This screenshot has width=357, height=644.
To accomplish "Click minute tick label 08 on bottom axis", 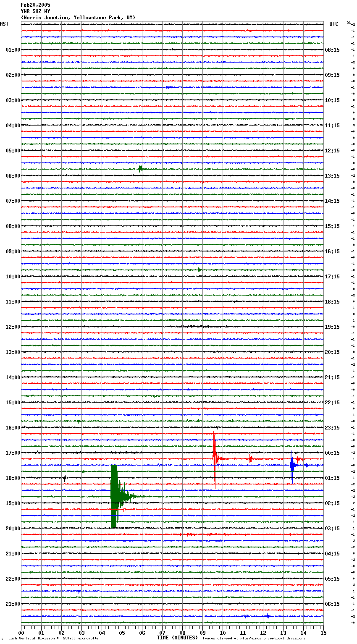I will (x=182, y=633).
